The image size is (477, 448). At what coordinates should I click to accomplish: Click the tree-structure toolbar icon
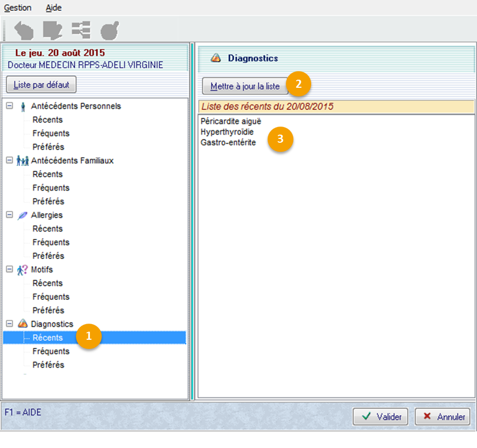81,30
